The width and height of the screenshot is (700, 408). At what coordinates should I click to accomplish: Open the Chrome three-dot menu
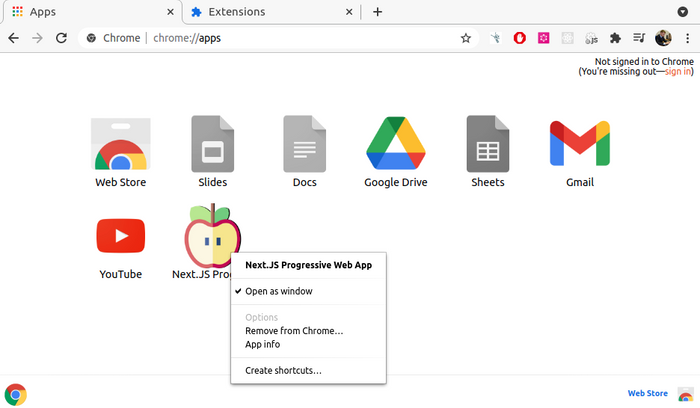click(x=688, y=38)
